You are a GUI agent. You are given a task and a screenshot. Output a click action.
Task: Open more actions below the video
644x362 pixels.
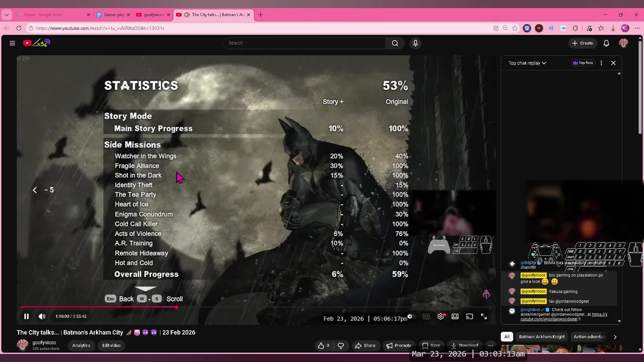(491, 345)
